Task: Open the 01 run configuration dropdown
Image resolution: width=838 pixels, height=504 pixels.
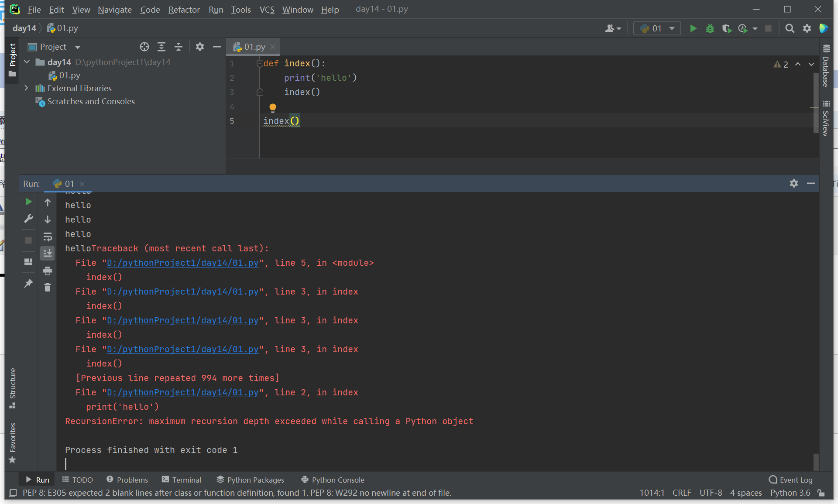Action: (657, 29)
